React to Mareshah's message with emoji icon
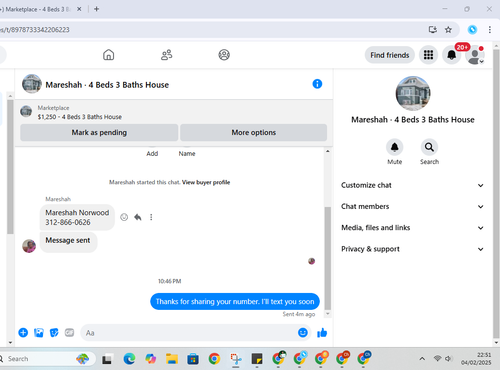The width and height of the screenshot is (500, 370). [x=124, y=217]
